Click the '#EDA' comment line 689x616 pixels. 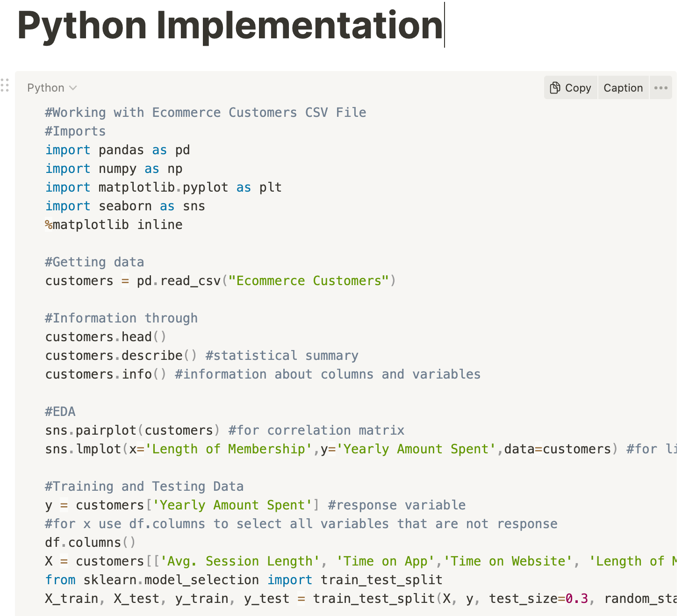[x=60, y=412]
